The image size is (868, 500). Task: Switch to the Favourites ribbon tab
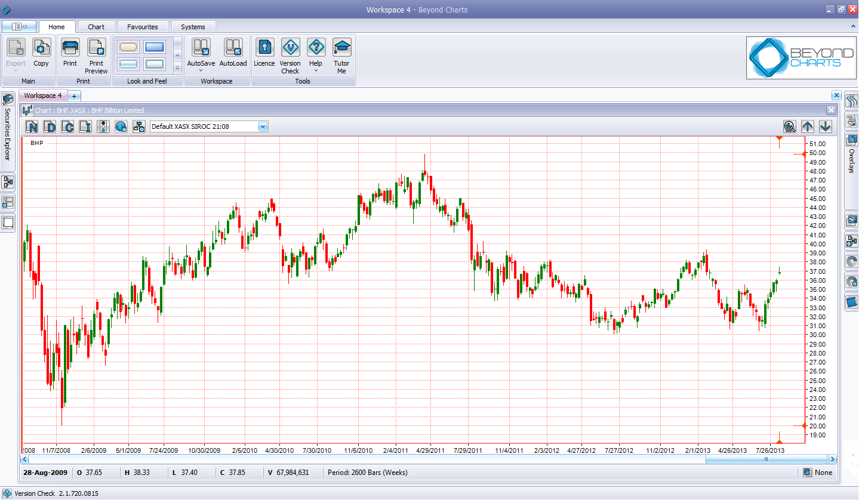[x=143, y=27]
